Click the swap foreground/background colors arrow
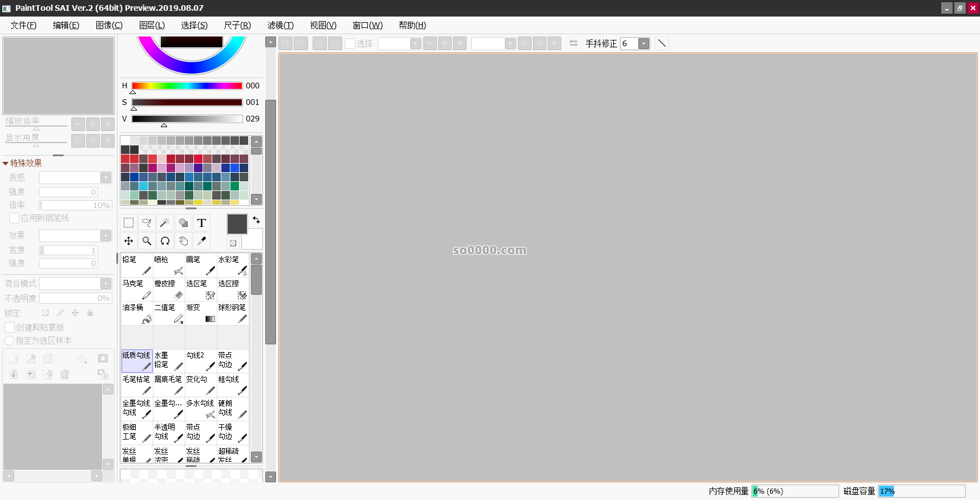This screenshot has width=980, height=500. click(x=256, y=220)
